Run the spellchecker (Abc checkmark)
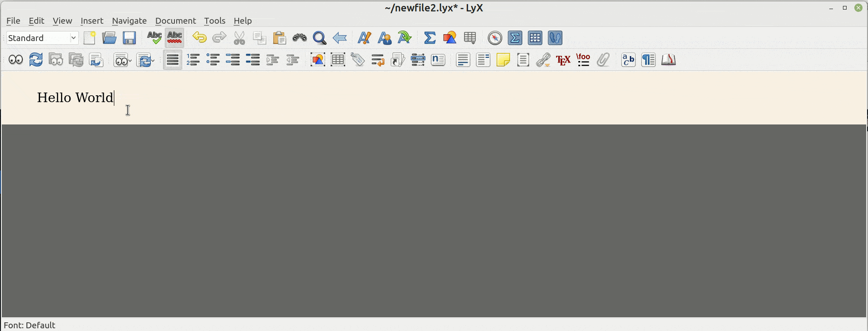This screenshot has height=331, width=868. click(x=154, y=38)
